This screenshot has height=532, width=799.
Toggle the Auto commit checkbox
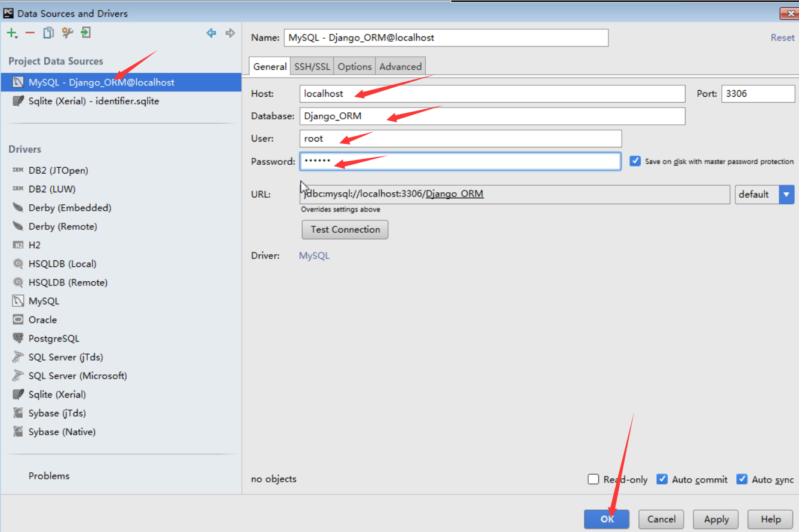pos(662,479)
